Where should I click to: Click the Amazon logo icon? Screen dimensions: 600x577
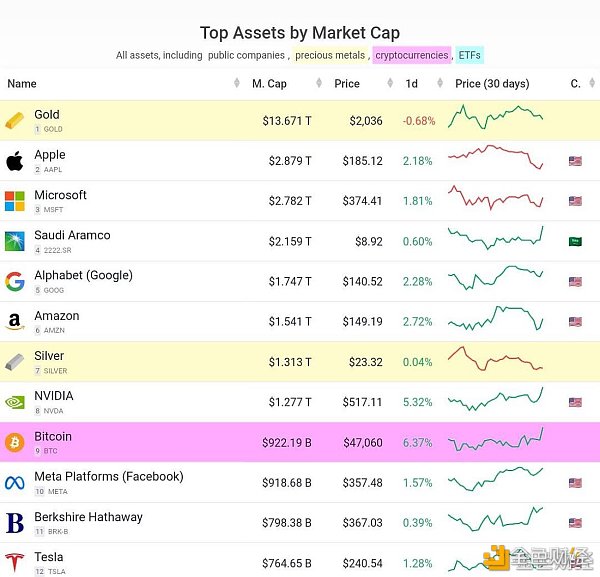(x=15, y=322)
